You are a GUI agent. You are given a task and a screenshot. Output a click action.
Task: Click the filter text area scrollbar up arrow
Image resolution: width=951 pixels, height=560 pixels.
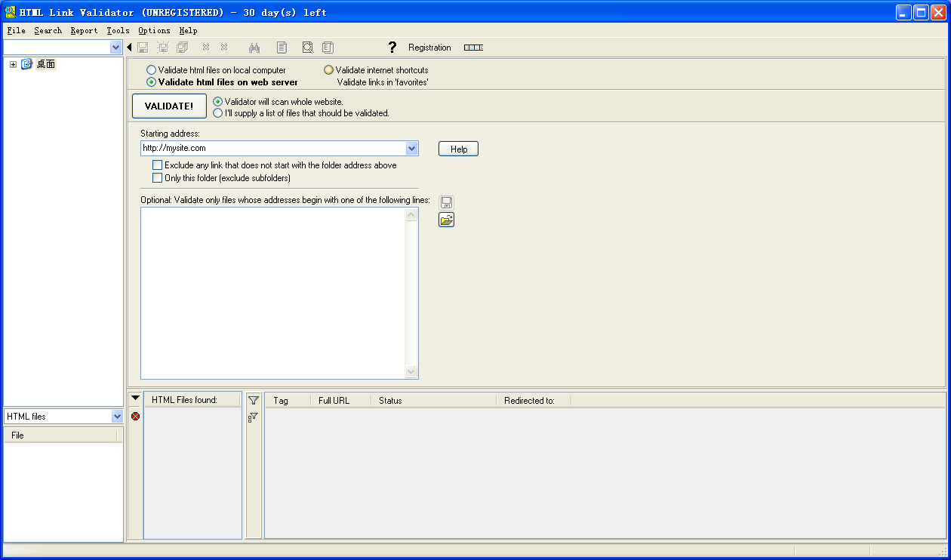coord(411,215)
